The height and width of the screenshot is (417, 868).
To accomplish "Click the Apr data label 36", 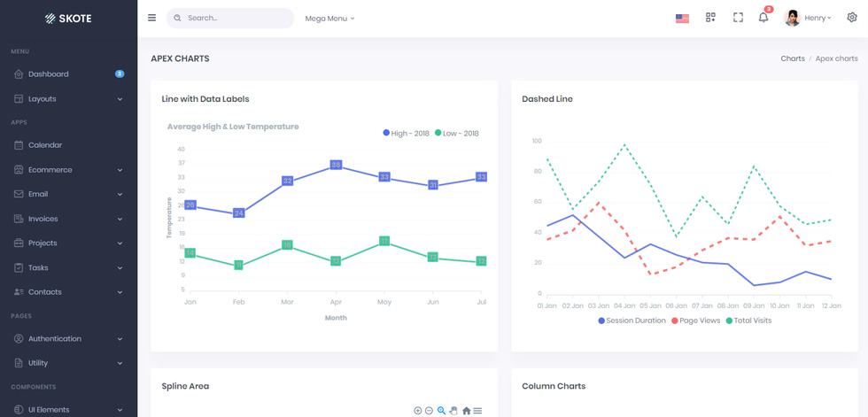I will click(x=336, y=165).
